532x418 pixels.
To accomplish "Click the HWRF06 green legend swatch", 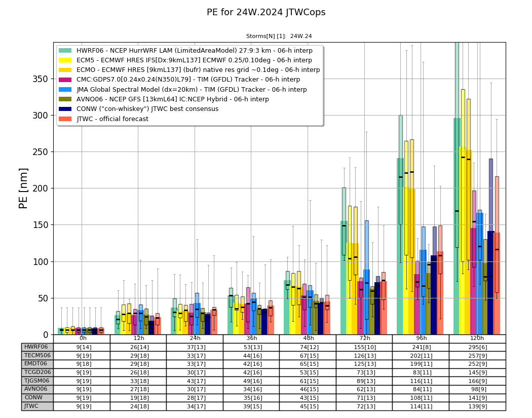I will [65, 50].
